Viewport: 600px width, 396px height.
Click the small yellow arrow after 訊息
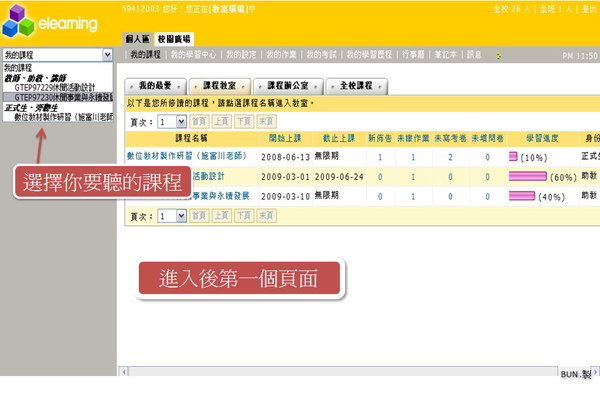click(499, 55)
